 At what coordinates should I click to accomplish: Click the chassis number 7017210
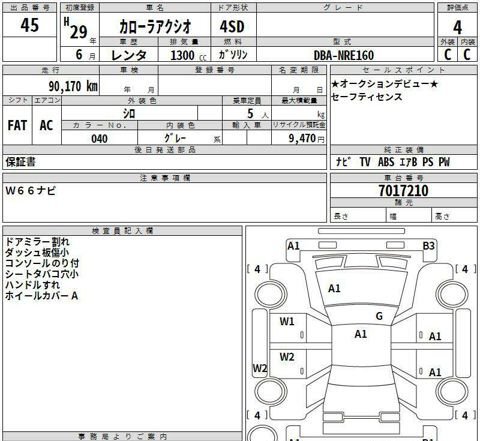coord(403,191)
